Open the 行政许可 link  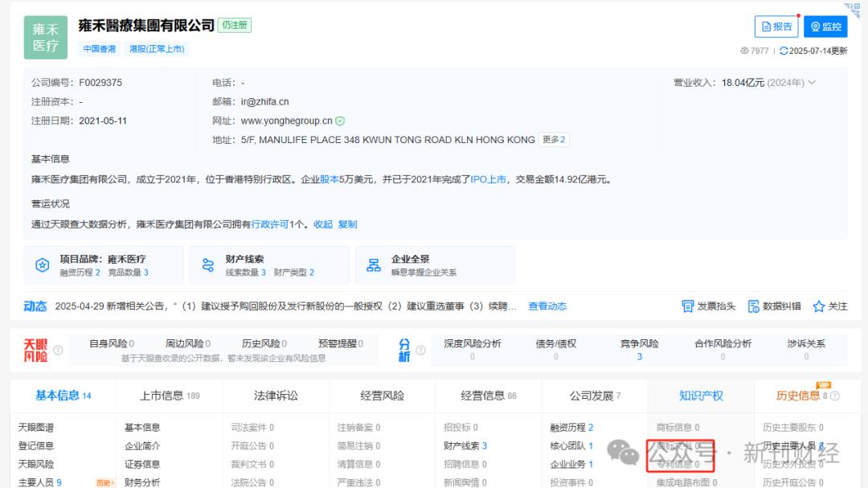270,224
